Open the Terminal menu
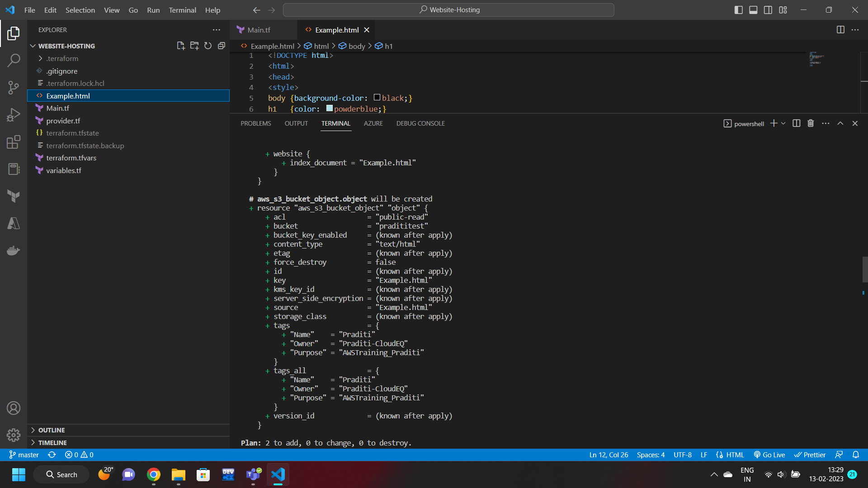Screen dimensions: 868x488 [182, 10]
